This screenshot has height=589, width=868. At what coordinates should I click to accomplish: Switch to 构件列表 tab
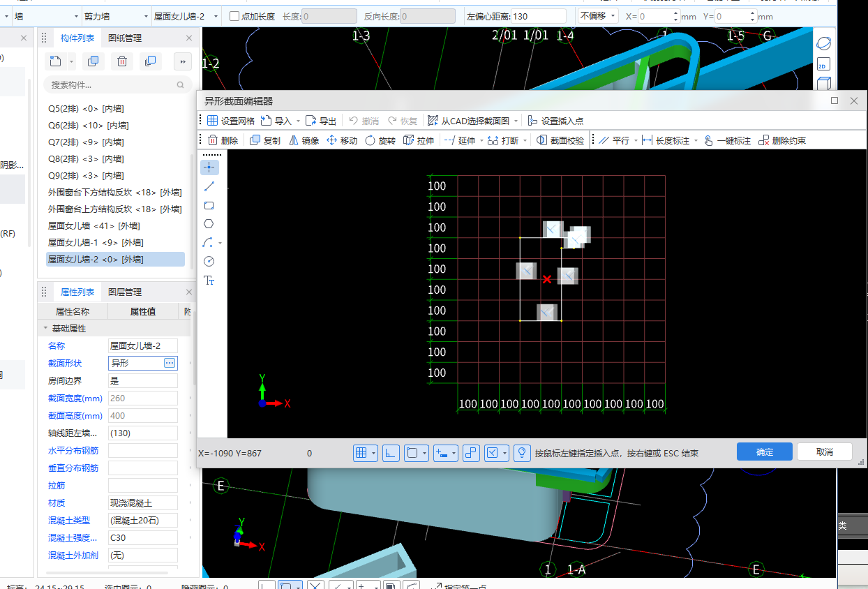77,38
